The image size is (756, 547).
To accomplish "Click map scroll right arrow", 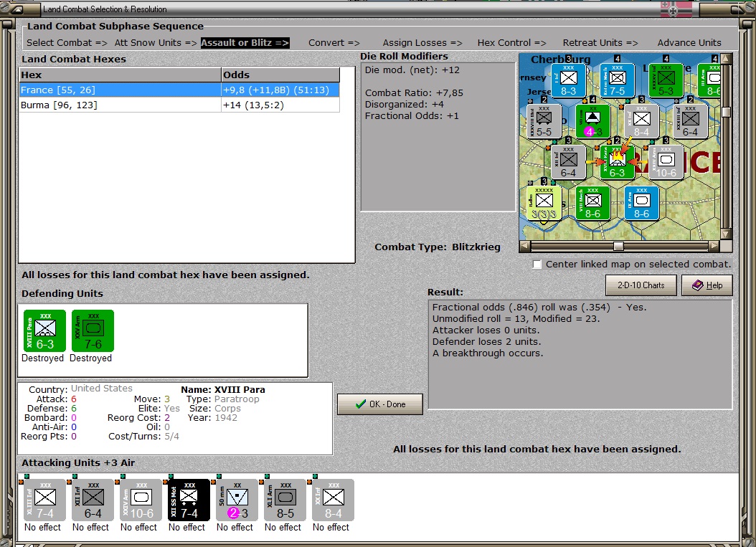I will click(714, 247).
